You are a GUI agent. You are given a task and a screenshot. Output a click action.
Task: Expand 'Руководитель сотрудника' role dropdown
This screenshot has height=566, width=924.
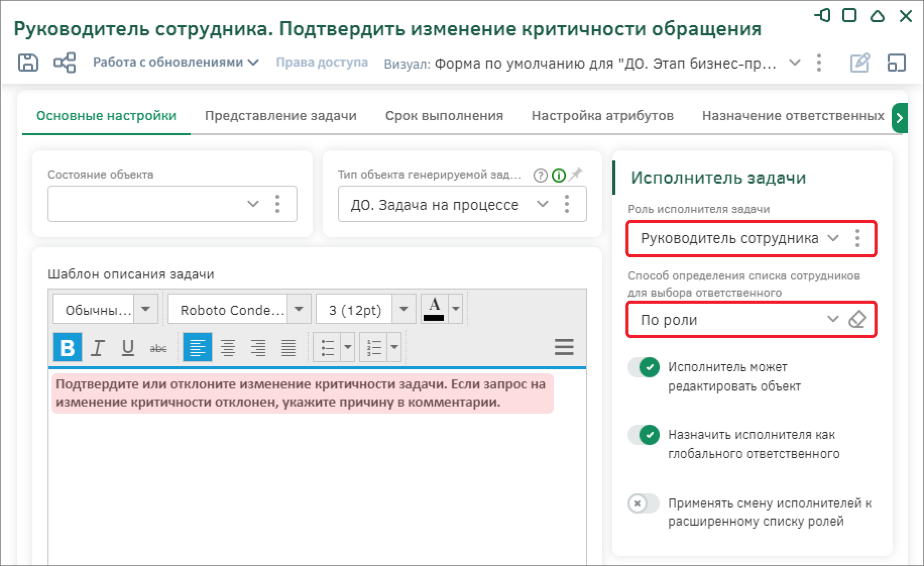pos(833,238)
